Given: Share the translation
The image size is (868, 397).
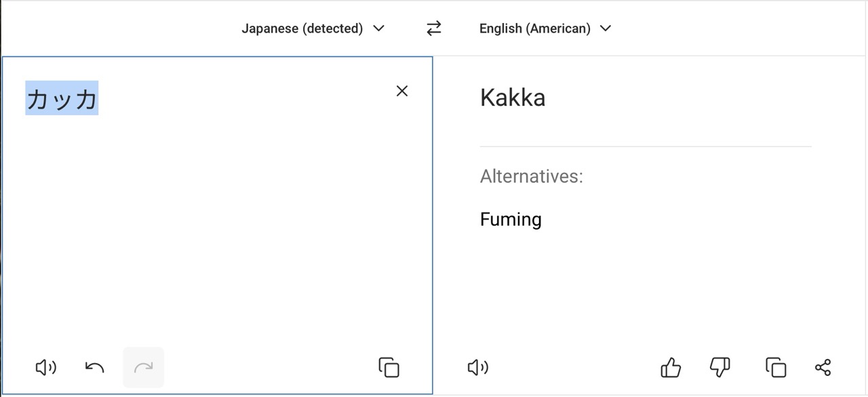Looking at the screenshot, I should [823, 367].
